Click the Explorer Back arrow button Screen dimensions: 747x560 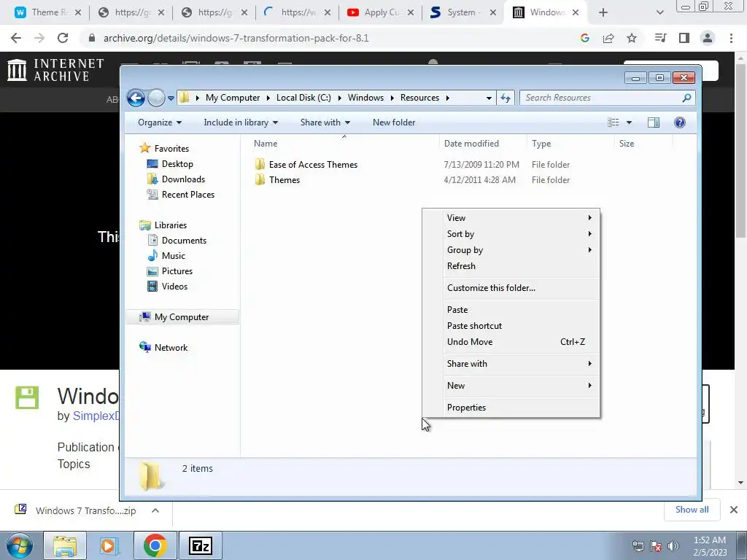point(136,98)
